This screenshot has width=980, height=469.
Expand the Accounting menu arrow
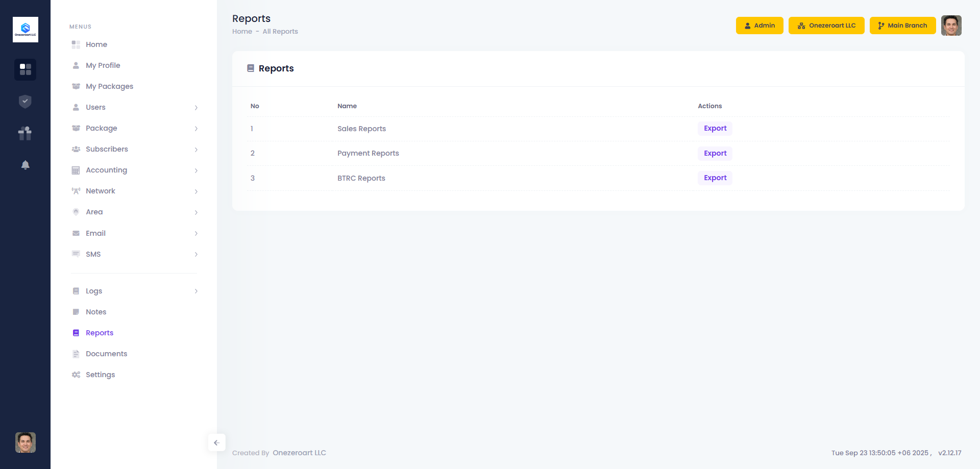tap(196, 170)
